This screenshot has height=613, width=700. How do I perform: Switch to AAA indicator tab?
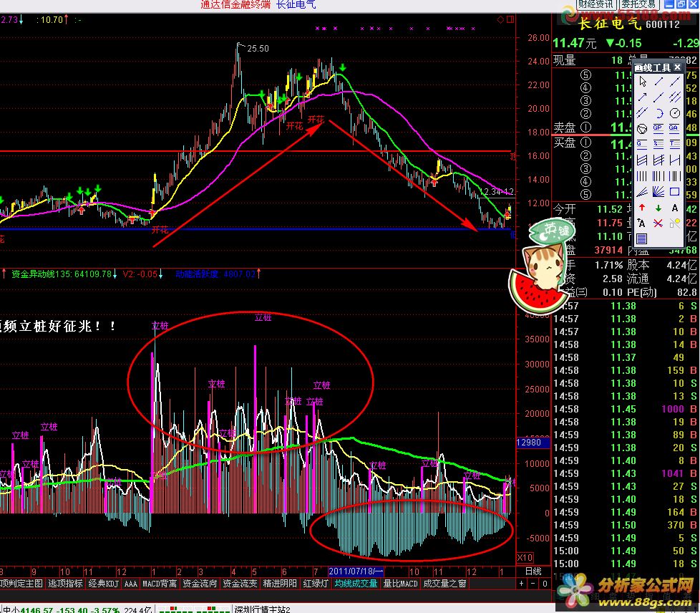tap(131, 584)
